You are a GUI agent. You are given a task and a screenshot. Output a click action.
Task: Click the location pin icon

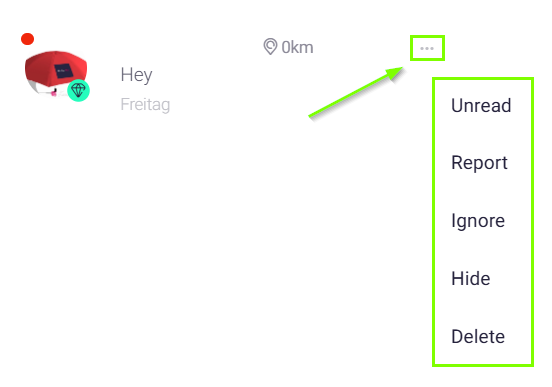coord(270,46)
